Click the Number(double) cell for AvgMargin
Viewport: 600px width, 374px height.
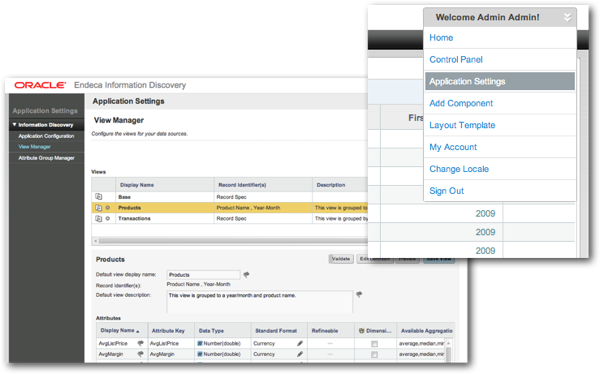tap(223, 354)
